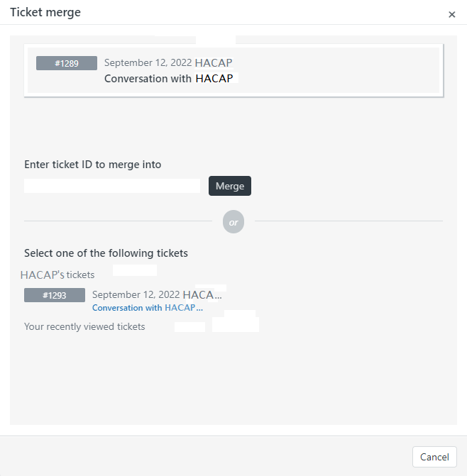Click 'Select one of the following tickets' heading
467x476 pixels.
point(106,253)
